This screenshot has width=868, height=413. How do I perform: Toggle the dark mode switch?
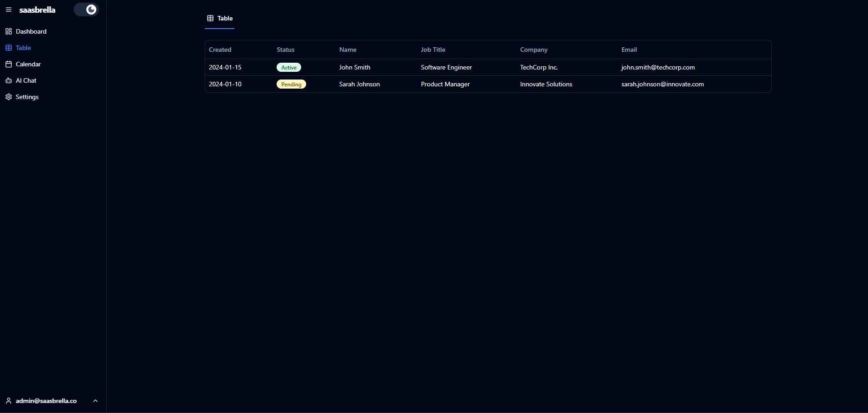[x=86, y=10]
